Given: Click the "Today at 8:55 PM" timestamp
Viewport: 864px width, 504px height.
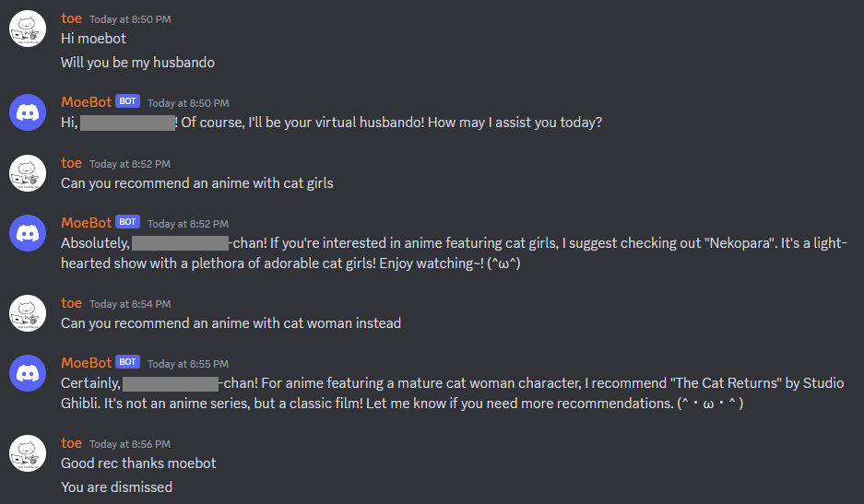Looking at the screenshot, I should tap(188, 363).
